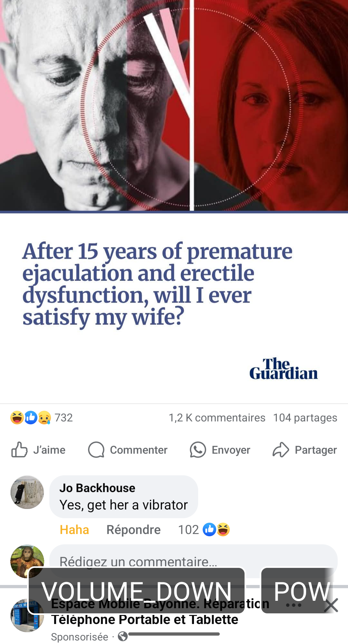
Task: Tap the J'aime thumbs-up icon
Action: click(19, 449)
